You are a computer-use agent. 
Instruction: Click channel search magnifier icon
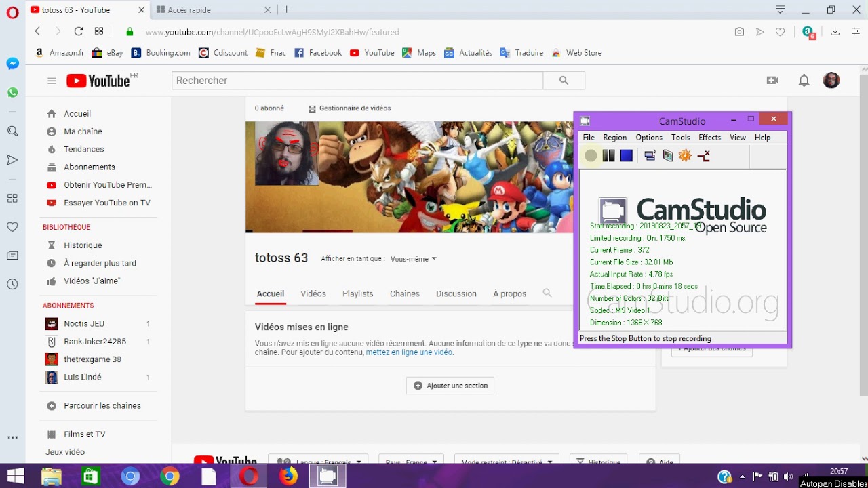(x=547, y=293)
